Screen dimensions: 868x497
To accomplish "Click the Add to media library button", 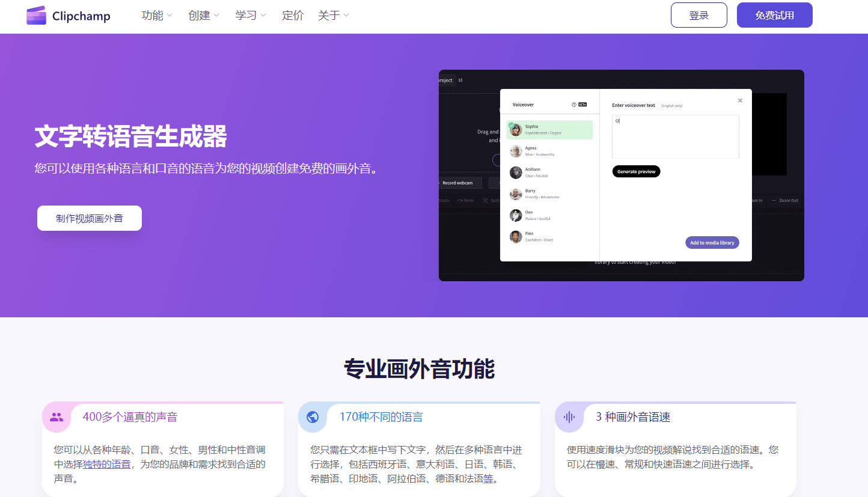I will (x=712, y=243).
